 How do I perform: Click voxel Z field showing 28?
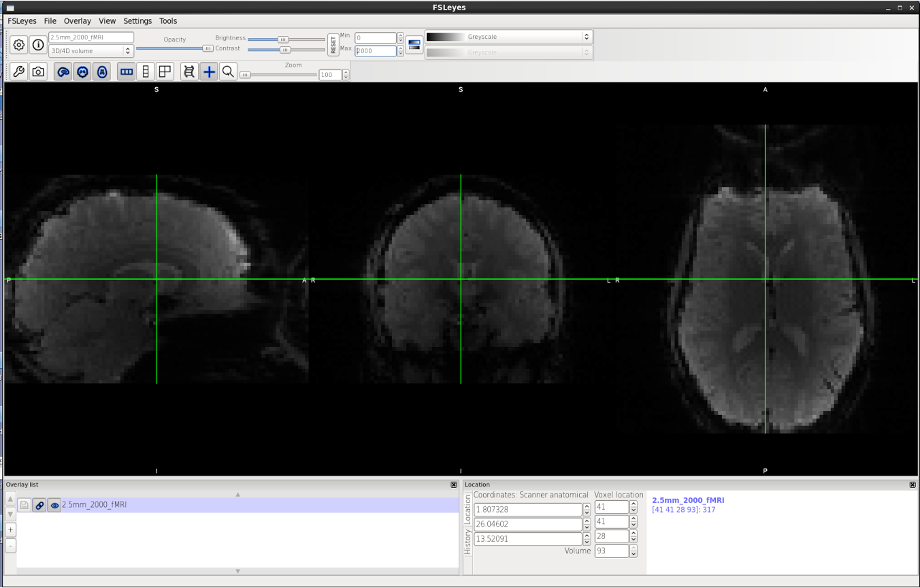click(x=612, y=536)
